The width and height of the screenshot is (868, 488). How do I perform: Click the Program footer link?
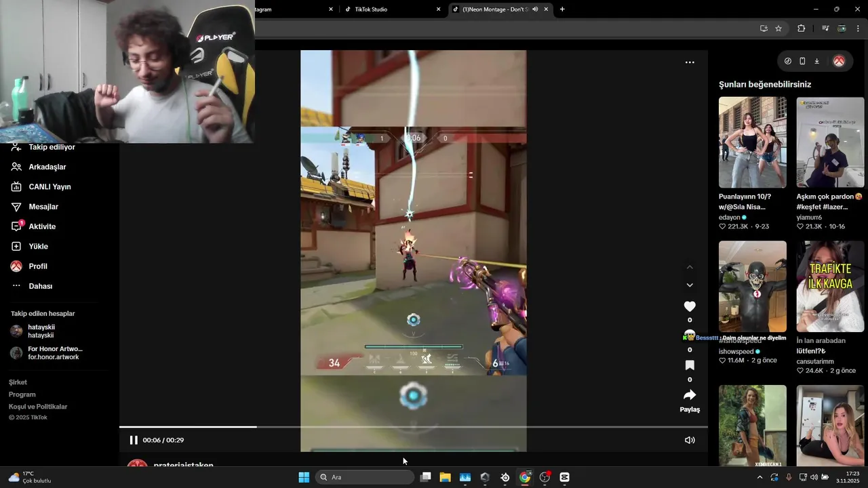point(22,394)
